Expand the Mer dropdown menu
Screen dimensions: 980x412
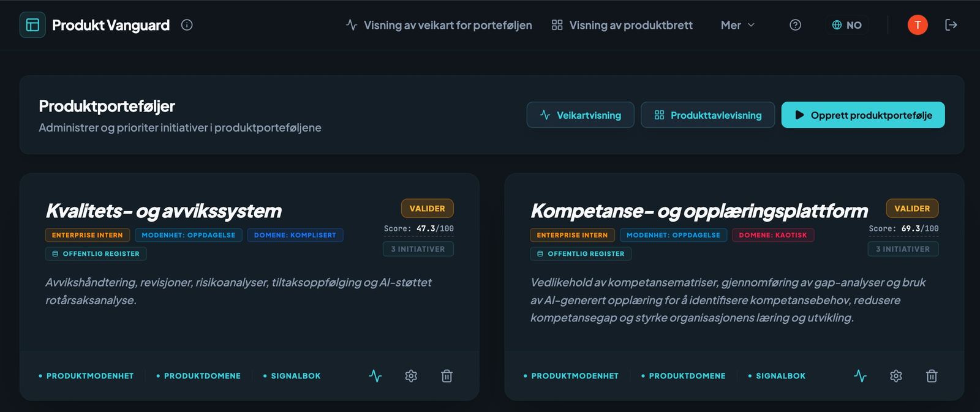737,25
